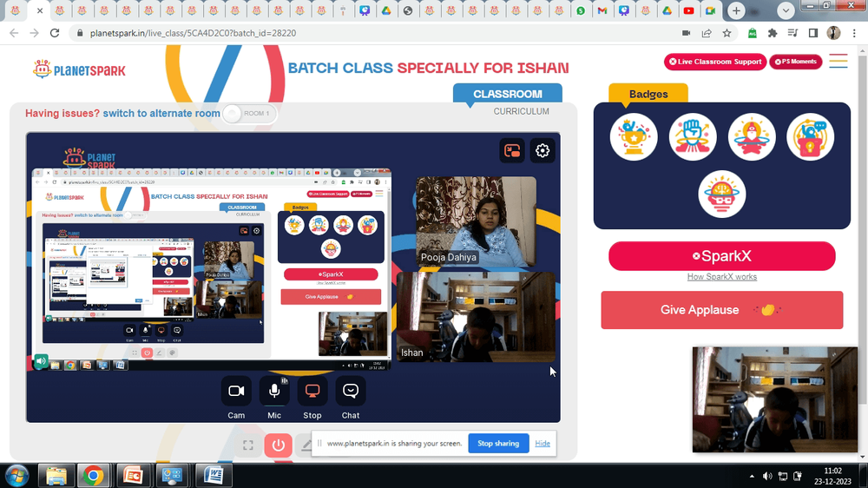This screenshot has width=868, height=488.
Task: Click the PS Moments button
Action: (x=795, y=62)
